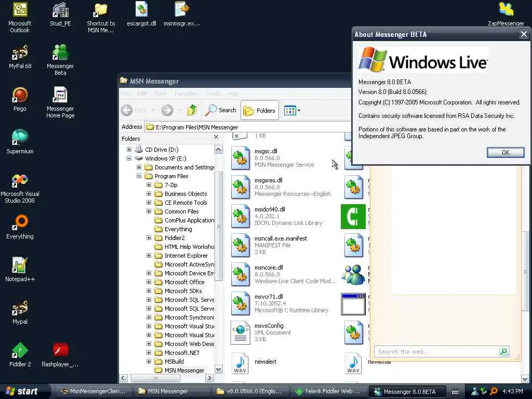
Task: Select the MyPal 68 desktop icon
Action: (20, 52)
